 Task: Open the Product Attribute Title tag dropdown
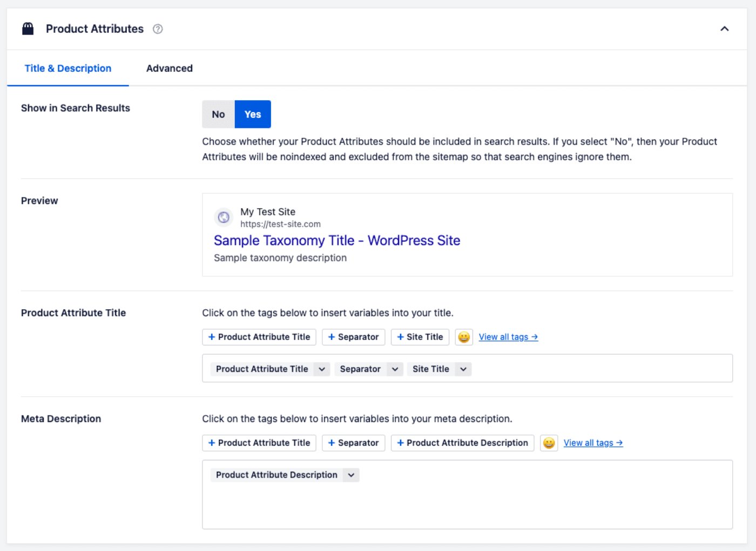322,369
